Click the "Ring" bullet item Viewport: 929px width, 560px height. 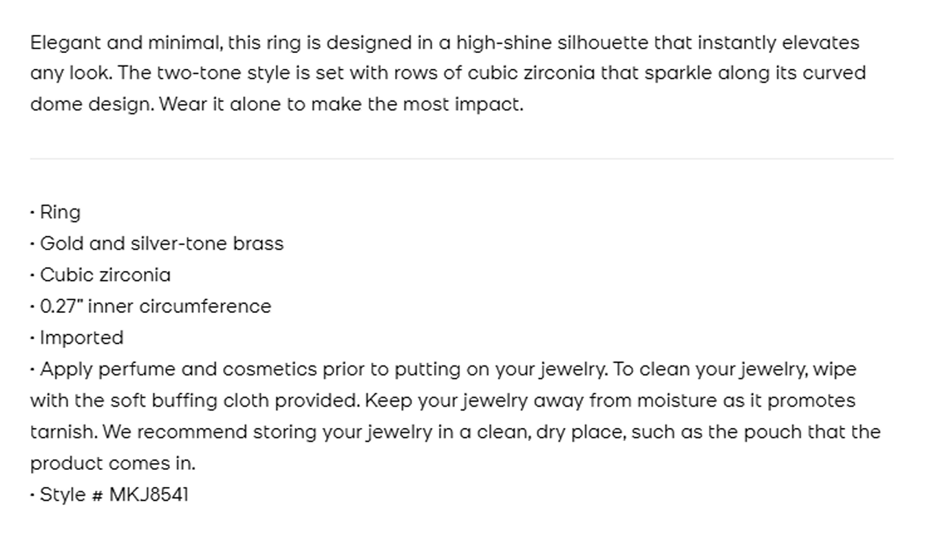pyautogui.click(x=60, y=213)
